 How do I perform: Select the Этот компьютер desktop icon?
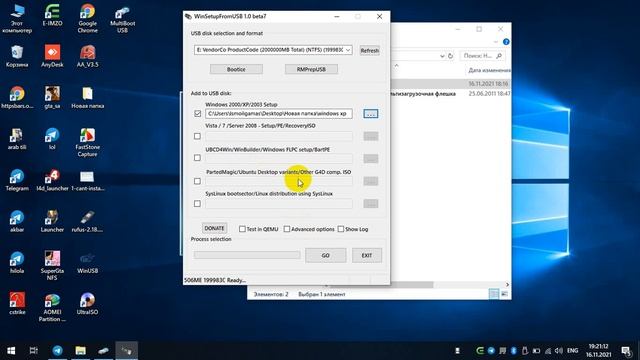click(17, 19)
